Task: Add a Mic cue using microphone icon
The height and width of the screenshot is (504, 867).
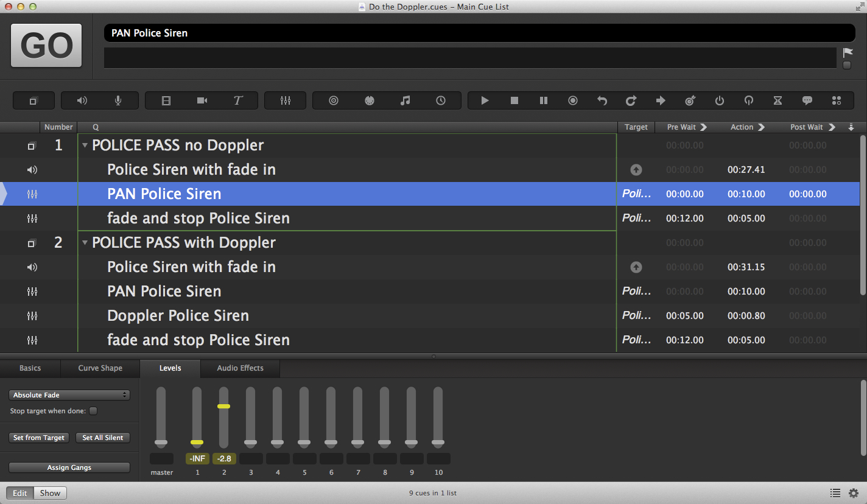Action: pos(118,100)
